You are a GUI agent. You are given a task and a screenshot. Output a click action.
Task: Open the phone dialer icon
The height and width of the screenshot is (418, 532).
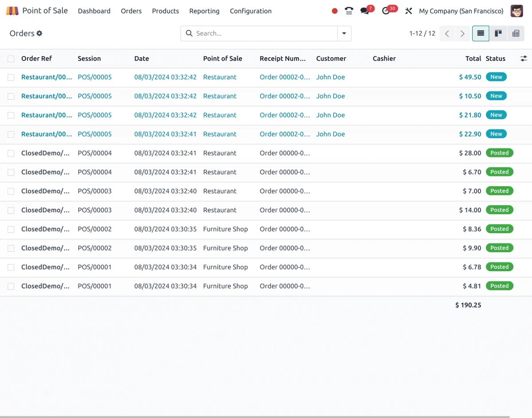click(x=349, y=10)
